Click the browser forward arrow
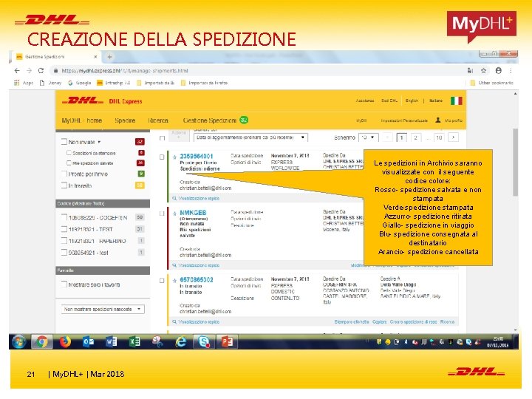The height and width of the screenshot is (399, 532). [29, 71]
